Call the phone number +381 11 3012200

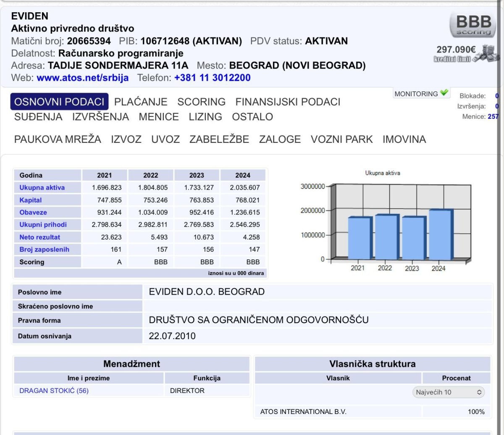[x=212, y=78]
